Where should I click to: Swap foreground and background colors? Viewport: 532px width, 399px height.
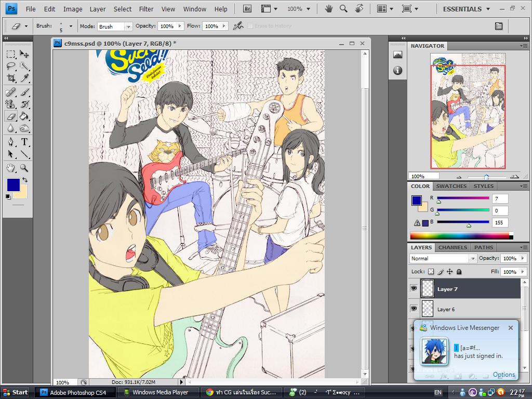(24, 180)
